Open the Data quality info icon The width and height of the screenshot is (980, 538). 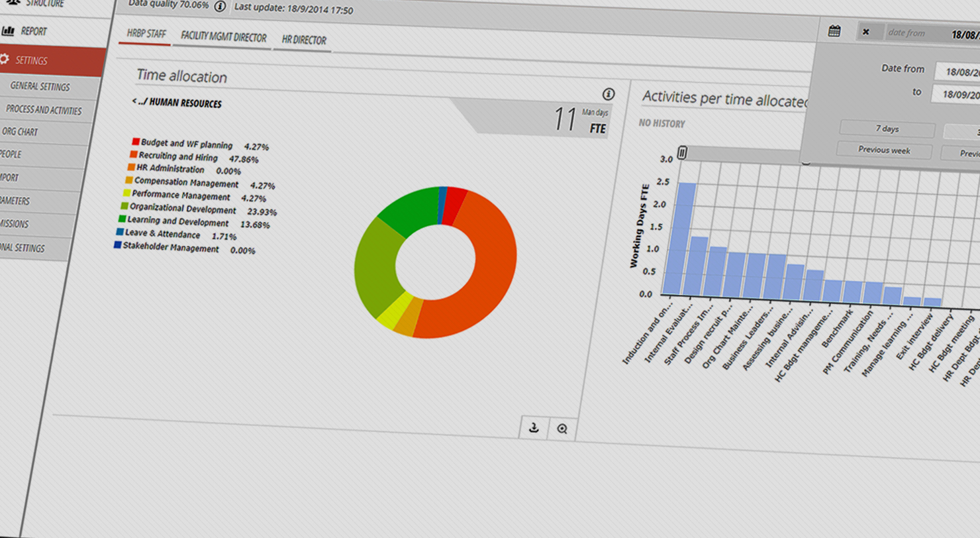pos(220,7)
